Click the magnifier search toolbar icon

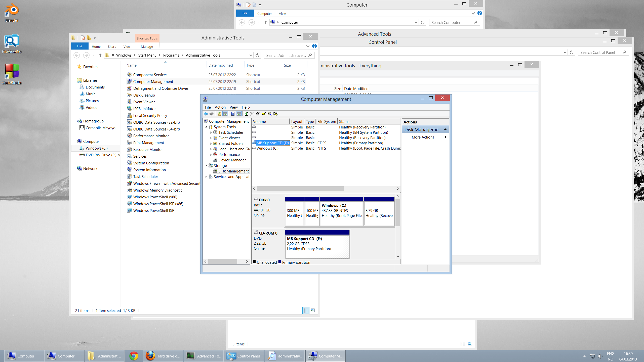(x=270, y=114)
